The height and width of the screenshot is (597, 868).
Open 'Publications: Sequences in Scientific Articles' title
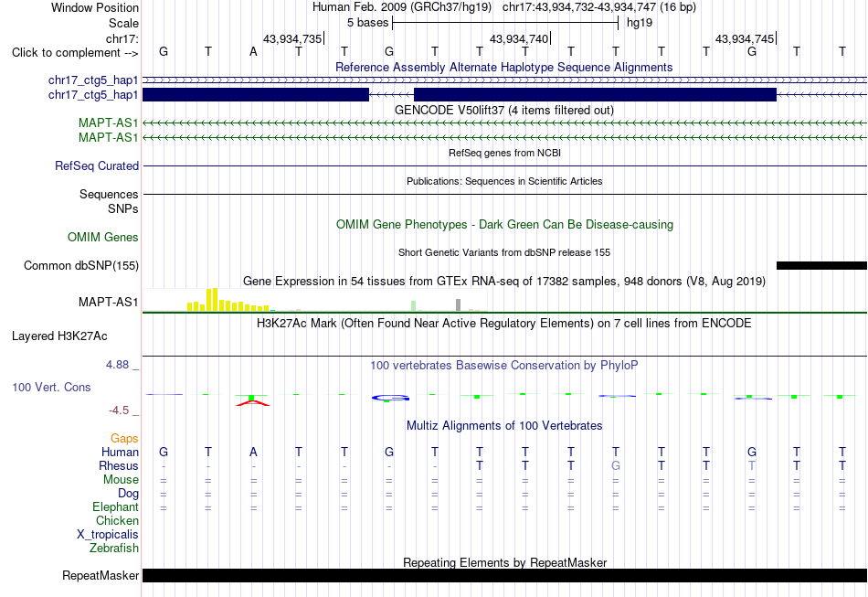tap(504, 181)
